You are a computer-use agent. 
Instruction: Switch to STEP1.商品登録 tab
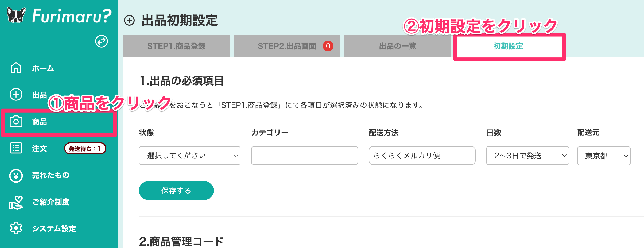(176, 46)
